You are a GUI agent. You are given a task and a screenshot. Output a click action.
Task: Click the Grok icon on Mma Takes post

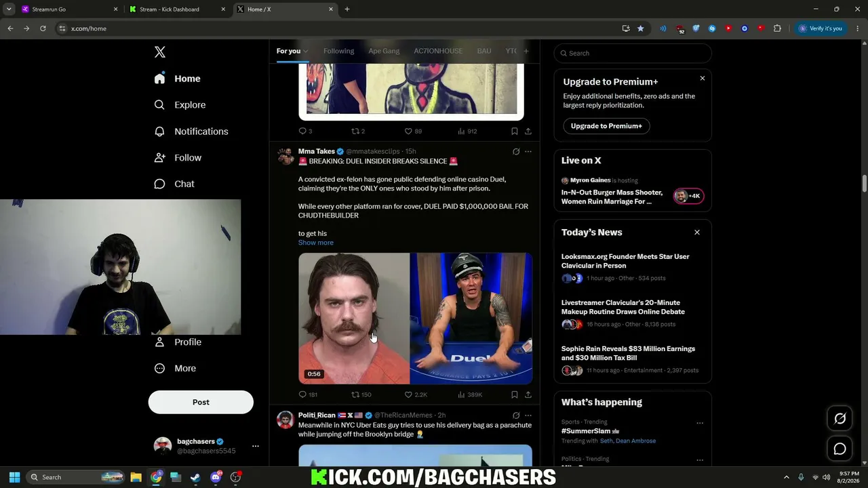coord(516,152)
